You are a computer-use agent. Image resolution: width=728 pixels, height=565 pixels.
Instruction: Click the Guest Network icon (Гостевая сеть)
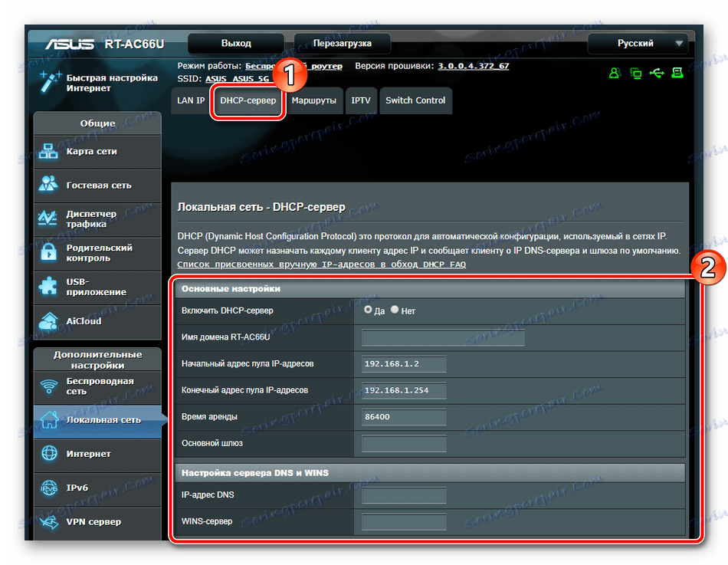coord(48,184)
